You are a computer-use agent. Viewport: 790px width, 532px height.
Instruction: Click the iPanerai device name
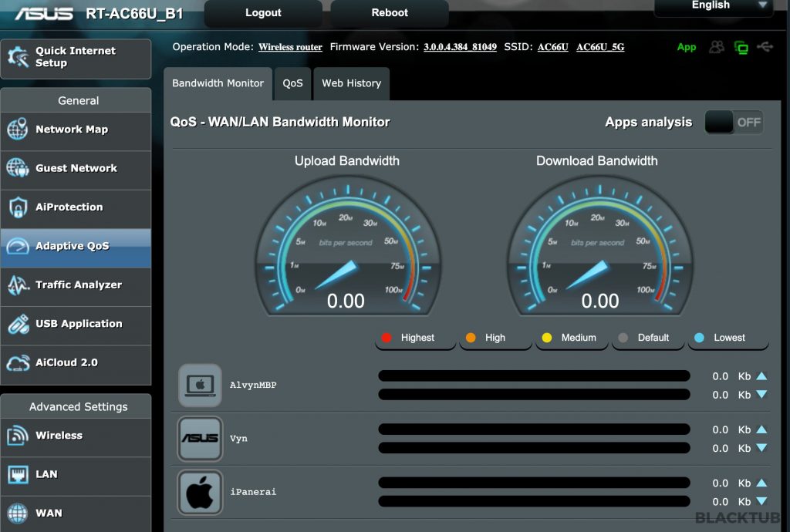pos(253,492)
